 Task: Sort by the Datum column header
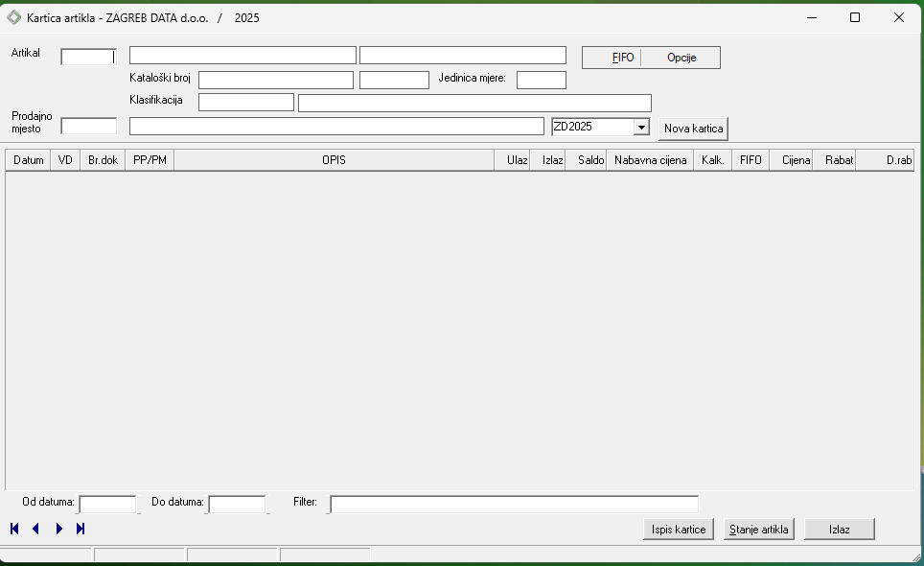pyautogui.click(x=29, y=160)
